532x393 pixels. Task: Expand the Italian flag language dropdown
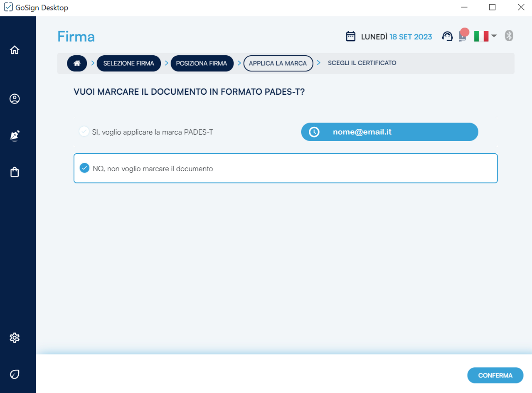[x=485, y=36]
